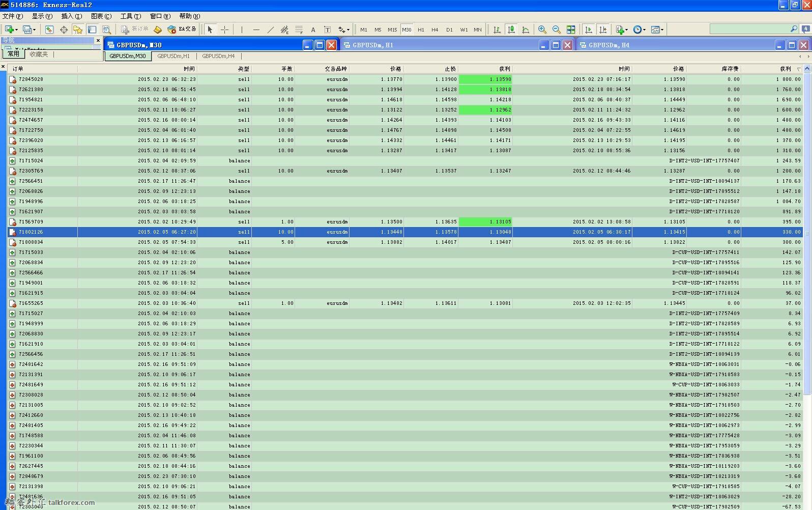Open the 插入(I) menu

tap(71, 16)
